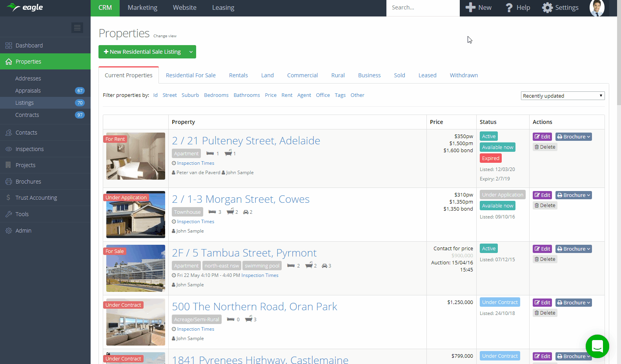Edit the 2/1-3 Morgan Street listing
This screenshot has height=364, width=621.
pos(542,195)
